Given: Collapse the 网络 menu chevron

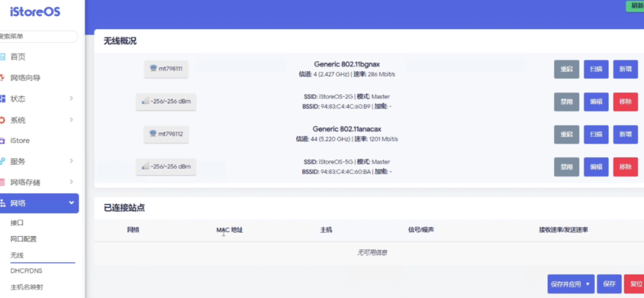Looking at the screenshot, I should [72, 203].
